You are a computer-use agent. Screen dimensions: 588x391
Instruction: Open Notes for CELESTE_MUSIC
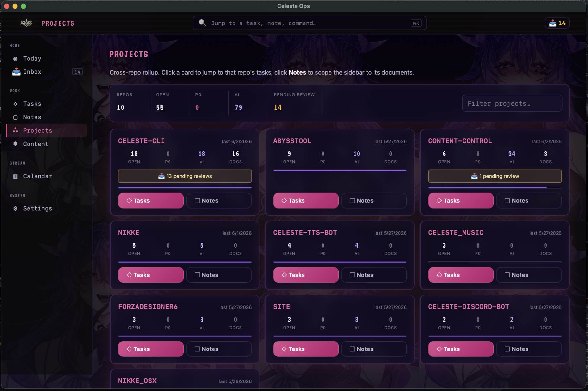(529, 275)
